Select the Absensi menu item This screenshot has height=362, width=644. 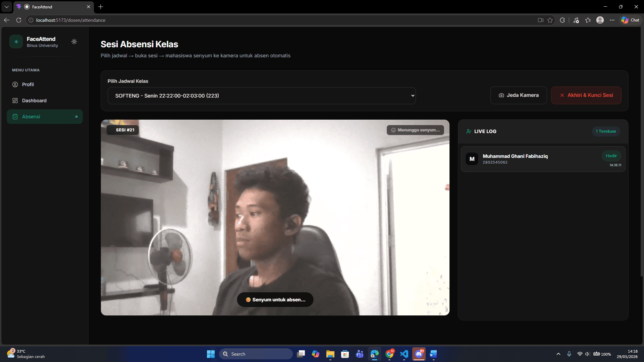[x=45, y=117]
